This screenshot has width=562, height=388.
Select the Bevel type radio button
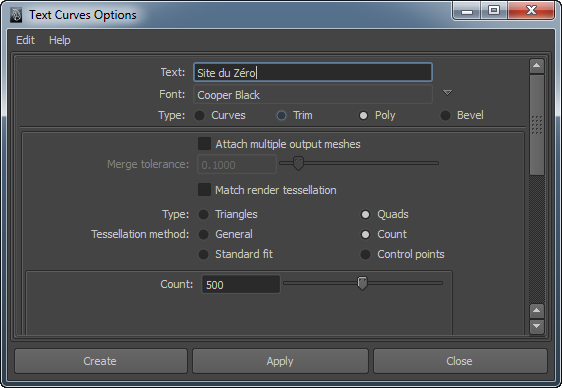click(445, 116)
